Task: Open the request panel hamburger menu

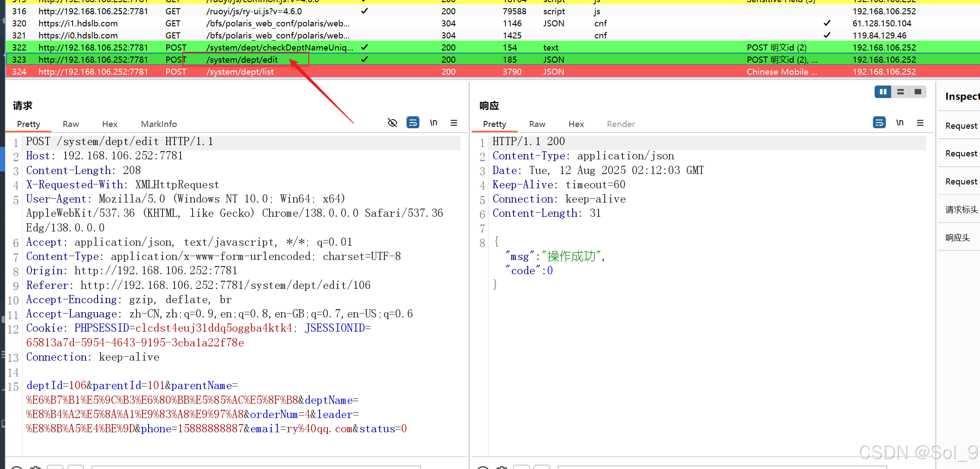Action: point(454,123)
